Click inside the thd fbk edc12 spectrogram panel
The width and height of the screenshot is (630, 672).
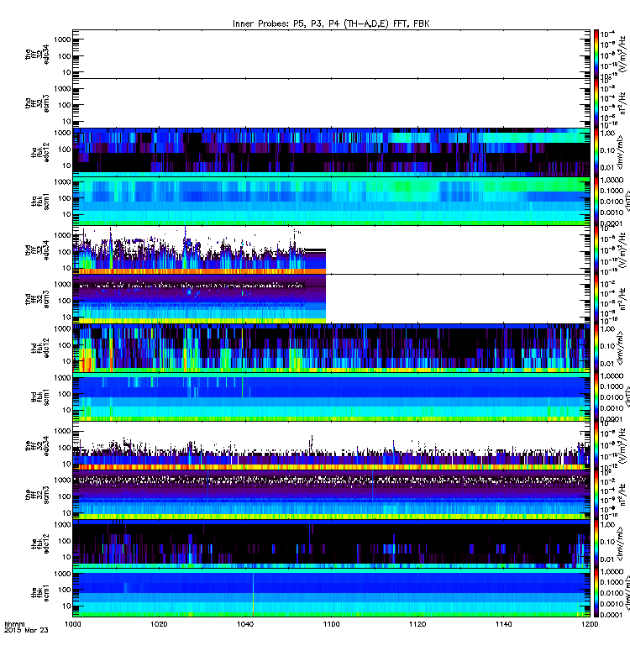click(x=331, y=348)
